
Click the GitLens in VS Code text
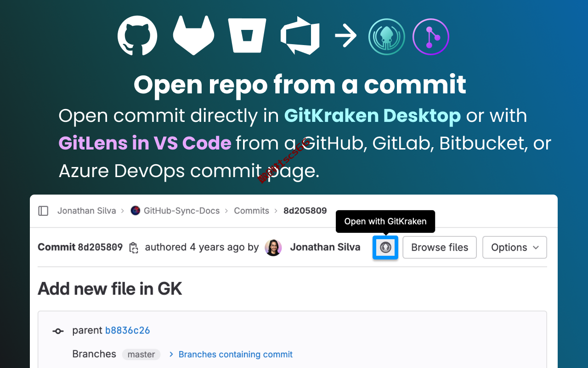pyautogui.click(x=145, y=144)
